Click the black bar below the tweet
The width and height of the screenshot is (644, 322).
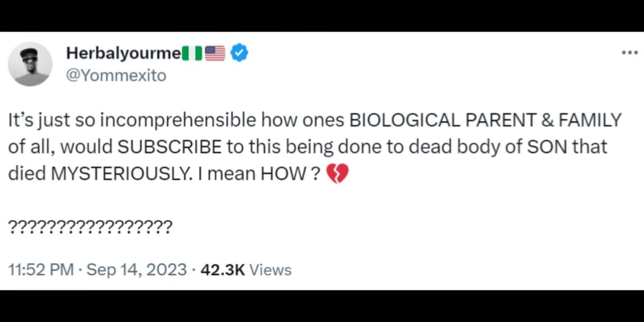[322, 306]
